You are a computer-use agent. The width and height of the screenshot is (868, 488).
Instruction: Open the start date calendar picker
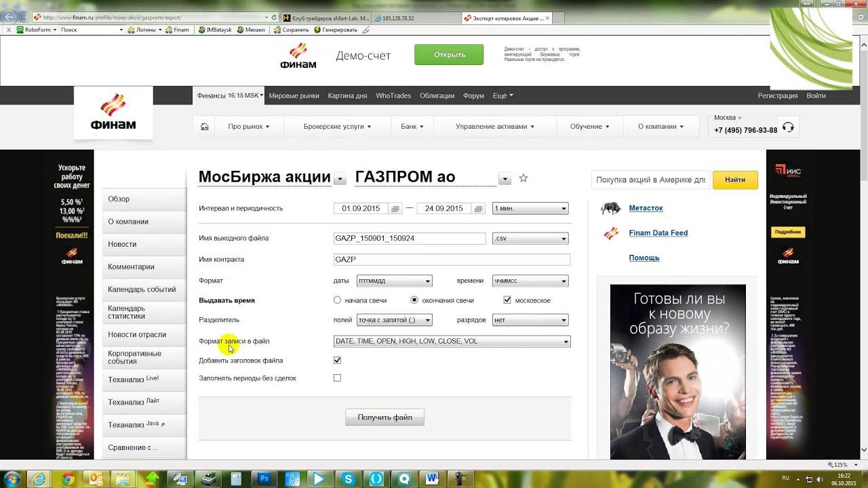[x=395, y=209]
